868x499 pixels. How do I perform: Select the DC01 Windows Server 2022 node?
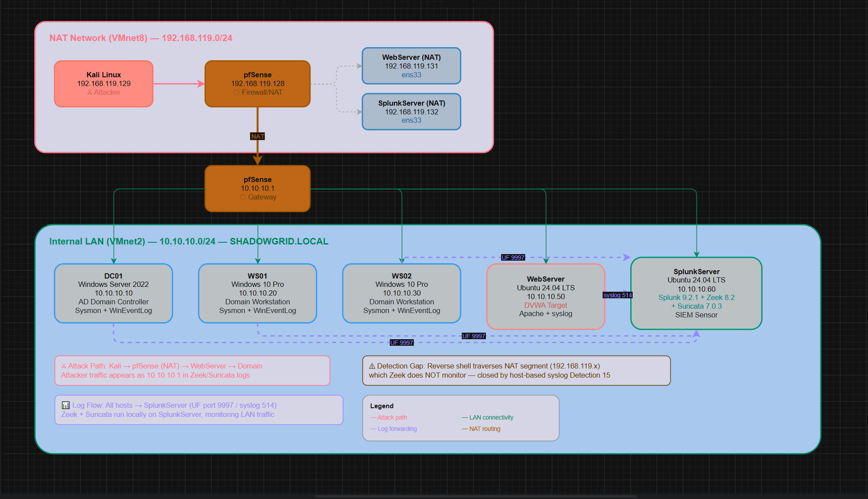click(114, 293)
